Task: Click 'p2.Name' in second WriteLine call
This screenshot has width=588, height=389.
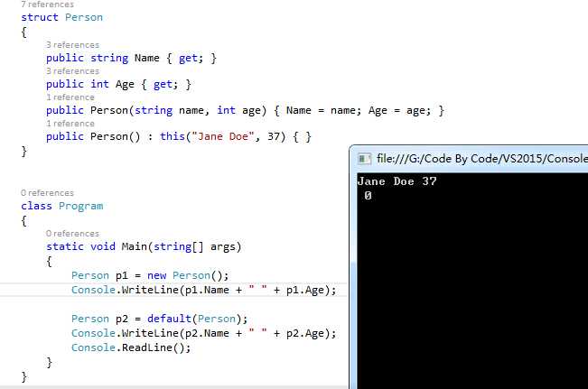Action: point(207,334)
